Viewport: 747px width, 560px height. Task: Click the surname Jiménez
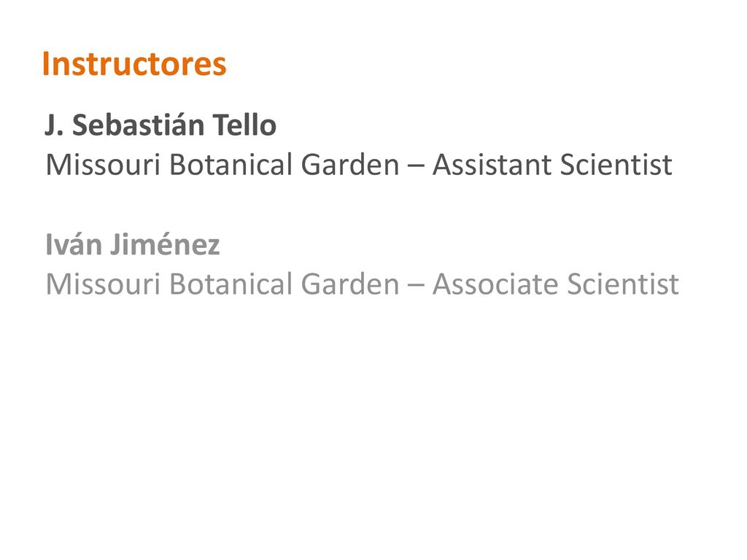coord(166,245)
